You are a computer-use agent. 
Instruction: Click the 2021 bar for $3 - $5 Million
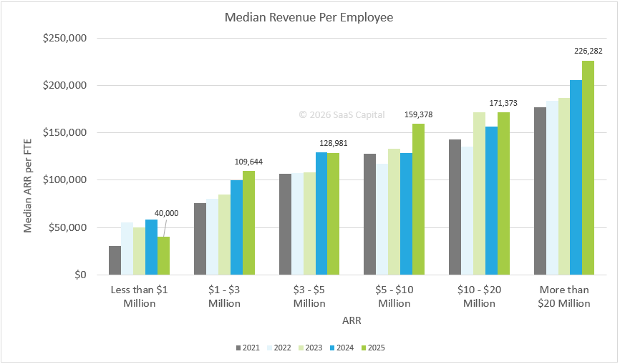pyautogui.click(x=285, y=225)
